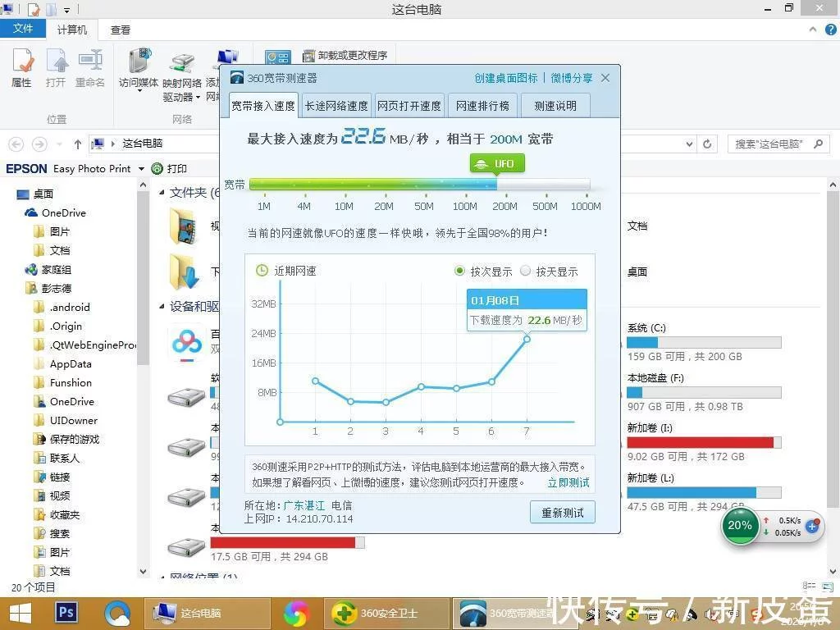The height and width of the screenshot is (630, 840).
Task: Switch to the 查看 ribbon tab
Action: (x=121, y=30)
